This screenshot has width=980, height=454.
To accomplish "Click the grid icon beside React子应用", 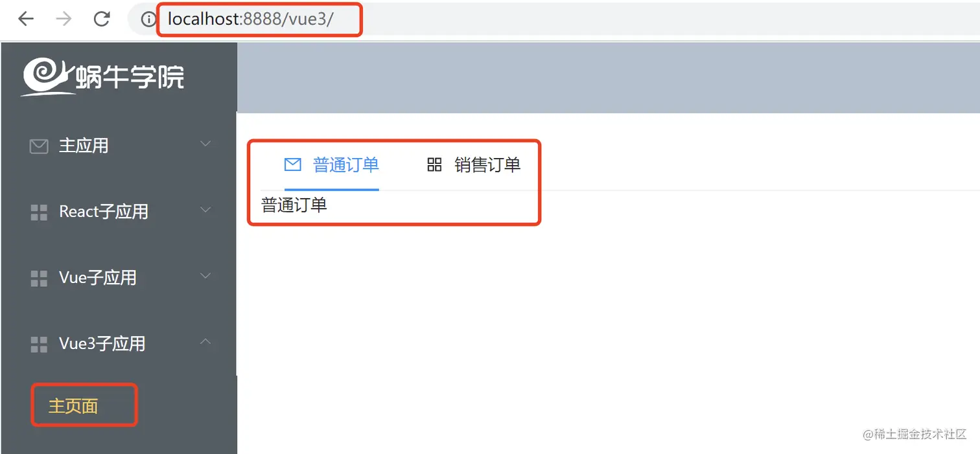I will coord(39,212).
